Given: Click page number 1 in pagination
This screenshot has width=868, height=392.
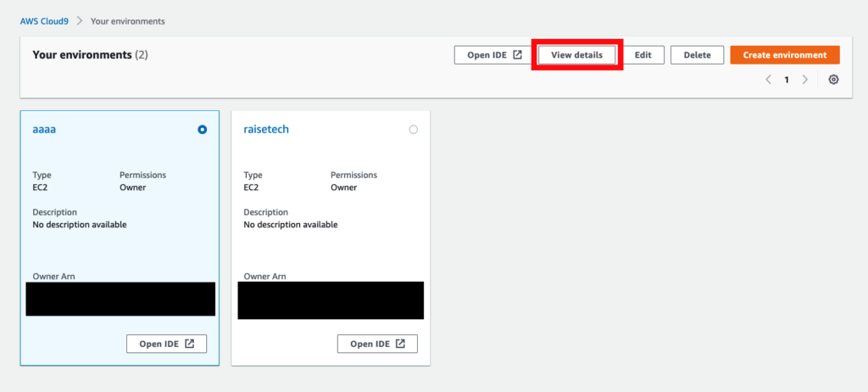Looking at the screenshot, I should [x=786, y=80].
